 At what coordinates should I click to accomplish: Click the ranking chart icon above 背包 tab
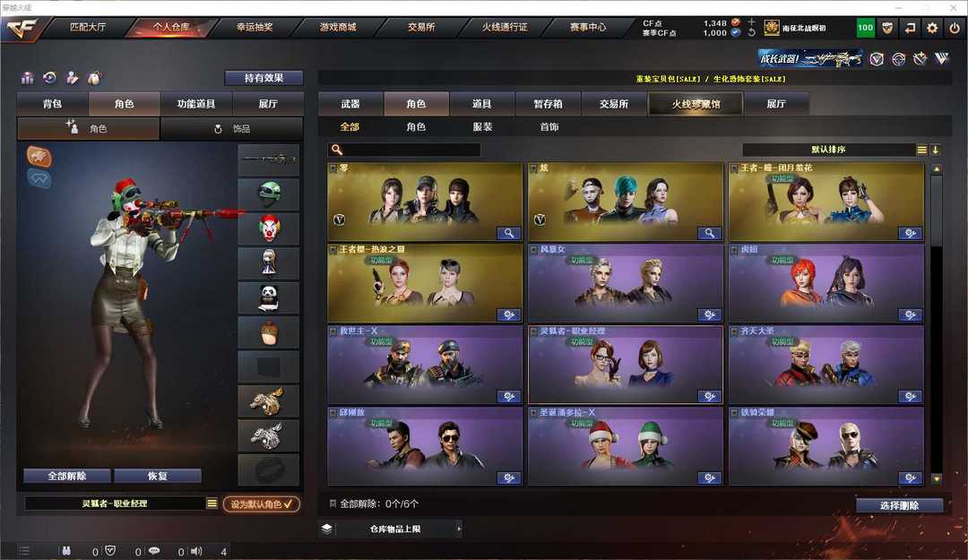click(27, 78)
